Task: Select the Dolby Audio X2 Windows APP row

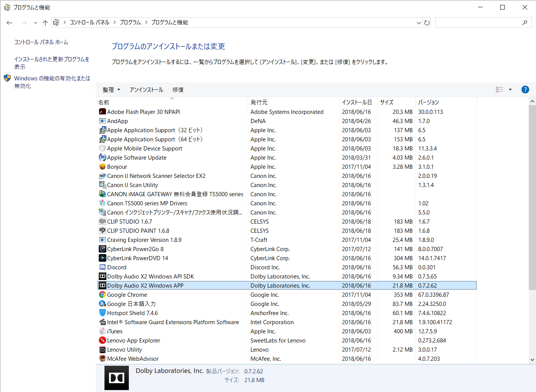Action: coord(287,285)
